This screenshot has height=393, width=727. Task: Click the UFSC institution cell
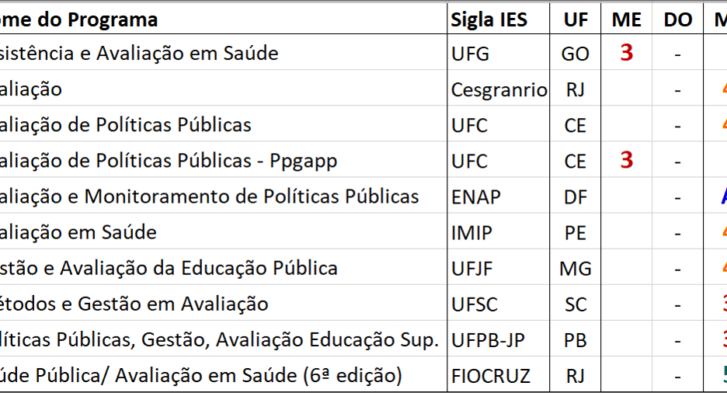point(498,304)
